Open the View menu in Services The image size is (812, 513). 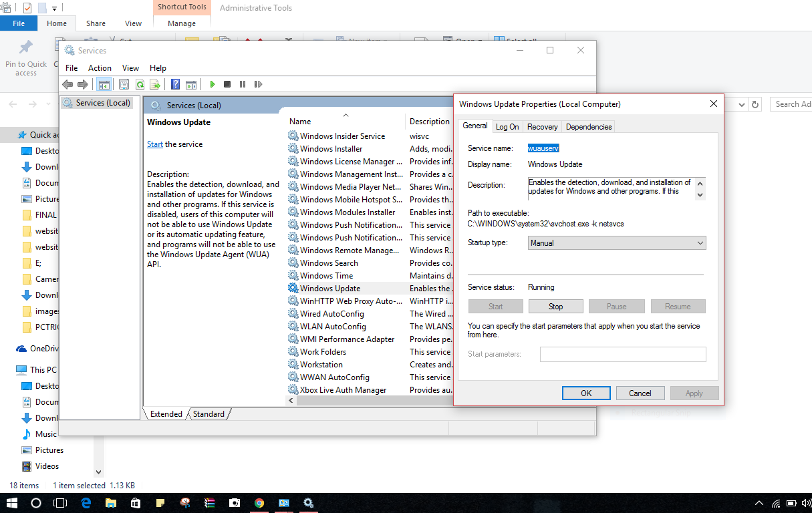click(130, 67)
